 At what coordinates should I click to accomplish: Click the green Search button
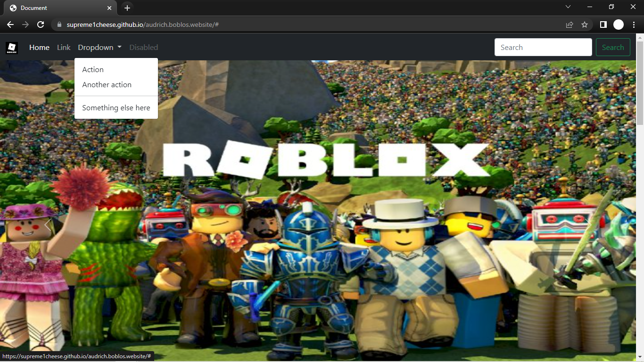tap(613, 47)
